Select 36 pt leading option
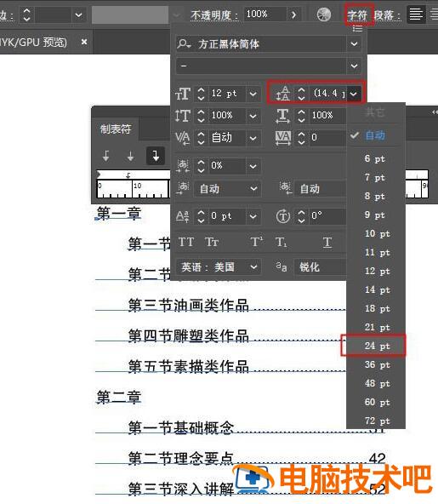 click(x=377, y=365)
